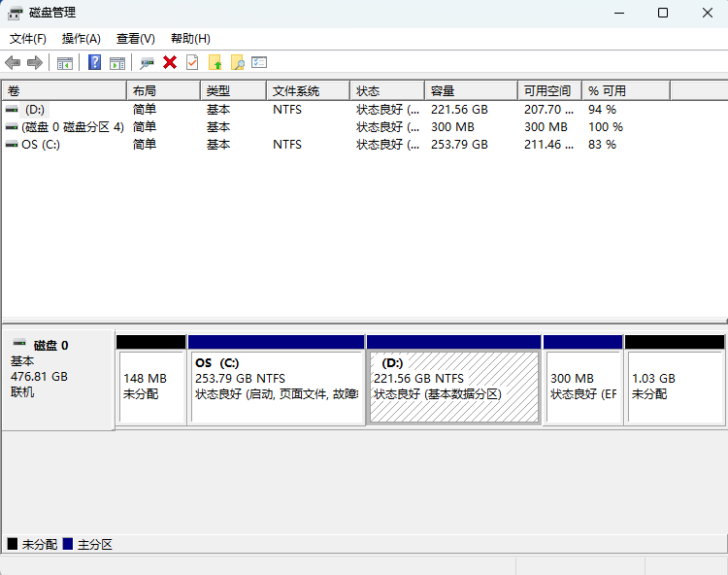Screen dimensions: 728x575
Task: Click the disk icon next to 磁盘 0
Action: coord(19,343)
